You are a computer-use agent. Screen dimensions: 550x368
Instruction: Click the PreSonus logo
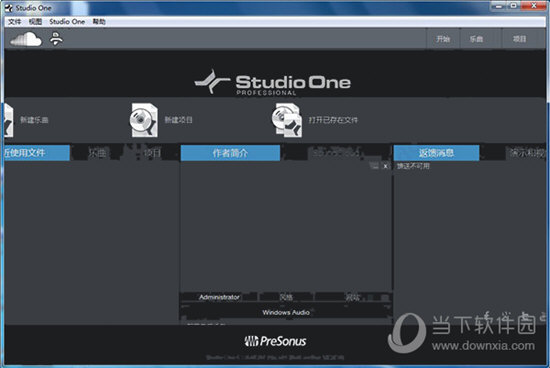[275, 341]
